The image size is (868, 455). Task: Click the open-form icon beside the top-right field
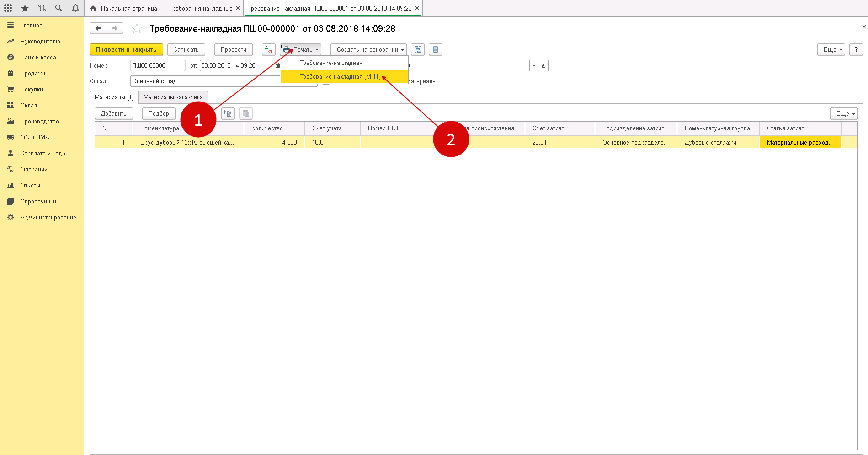tap(544, 66)
